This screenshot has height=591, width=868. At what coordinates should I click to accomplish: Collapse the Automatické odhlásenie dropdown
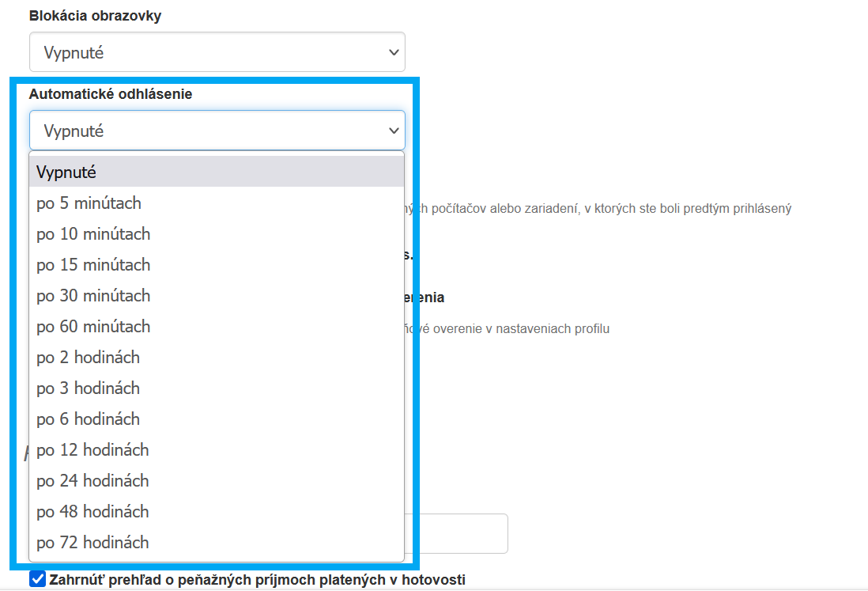click(217, 131)
